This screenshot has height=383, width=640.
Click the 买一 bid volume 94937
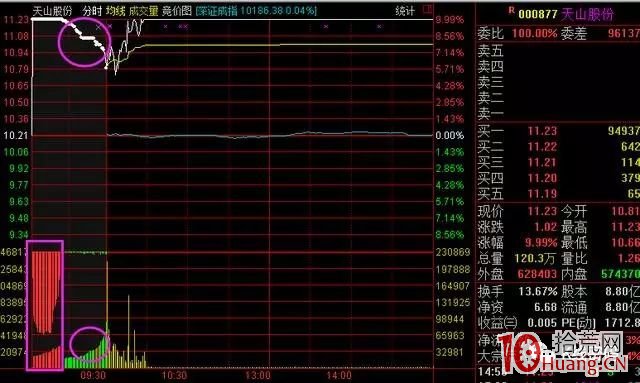[624, 131]
